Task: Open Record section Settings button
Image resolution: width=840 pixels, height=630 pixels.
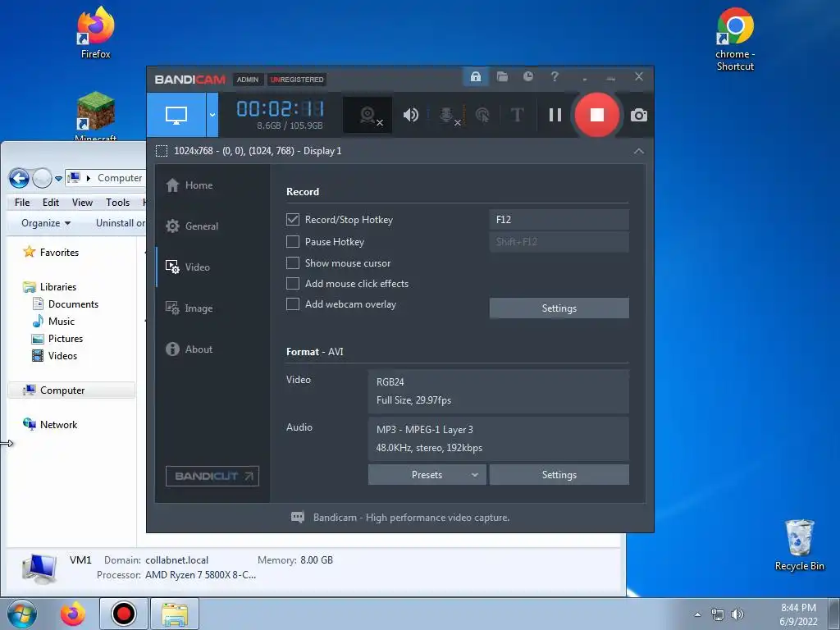Action: (x=559, y=308)
